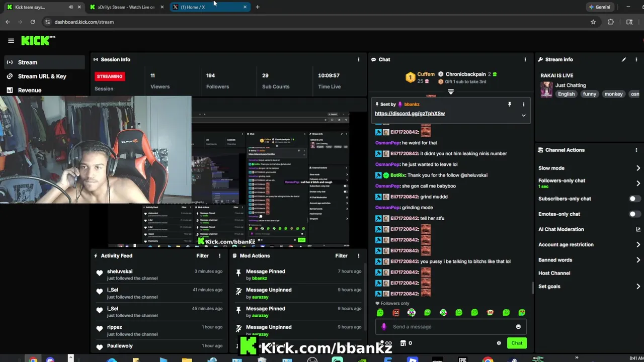Open pinned message options menu

[523, 104]
